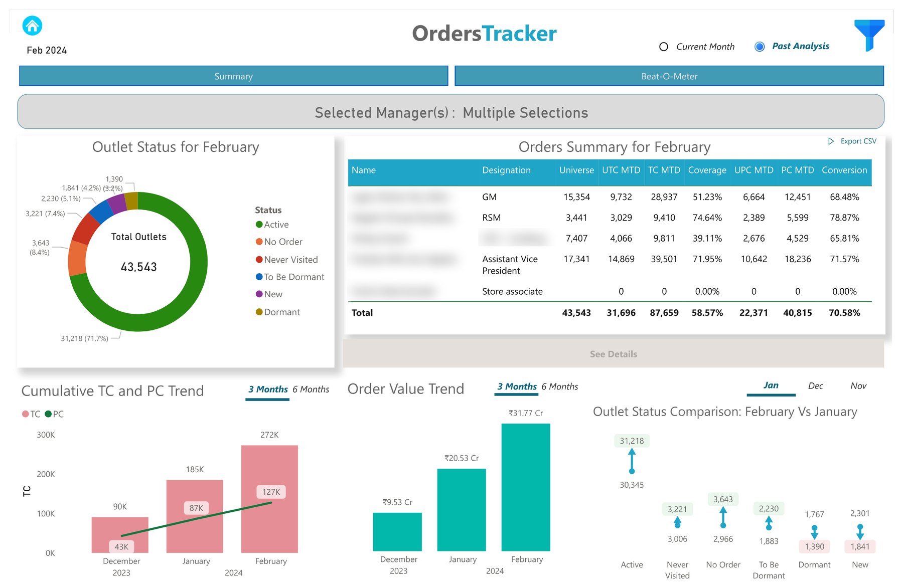Sort table by Designation column header

506,170
